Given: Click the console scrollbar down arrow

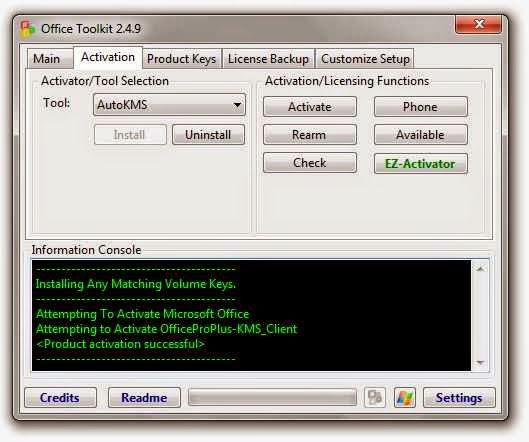Looking at the screenshot, I should (x=480, y=363).
